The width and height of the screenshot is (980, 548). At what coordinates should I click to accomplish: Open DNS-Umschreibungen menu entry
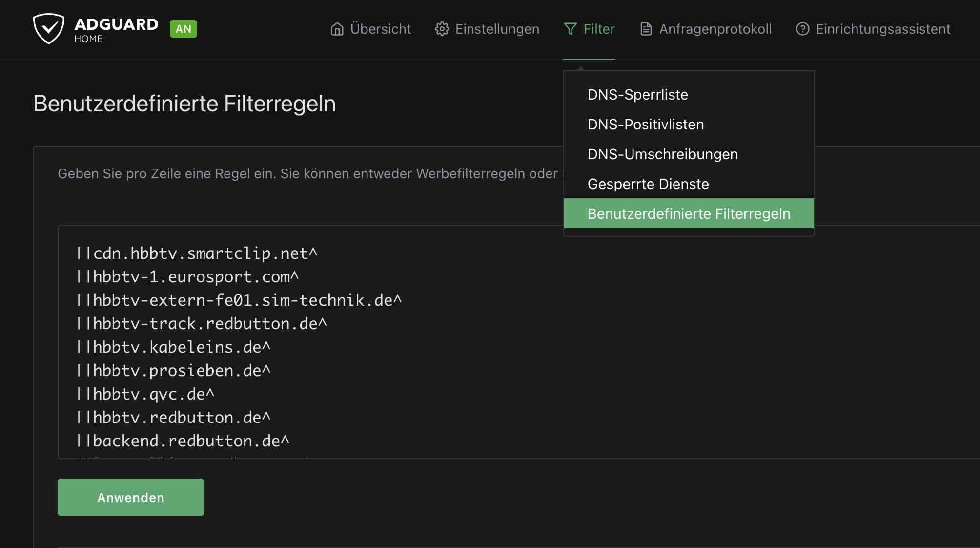pos(689,154)
